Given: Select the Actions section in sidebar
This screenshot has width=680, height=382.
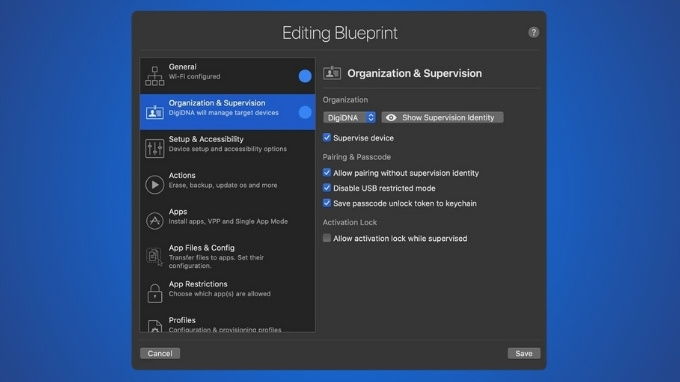Looking at the screenshot, I should 228,184.
